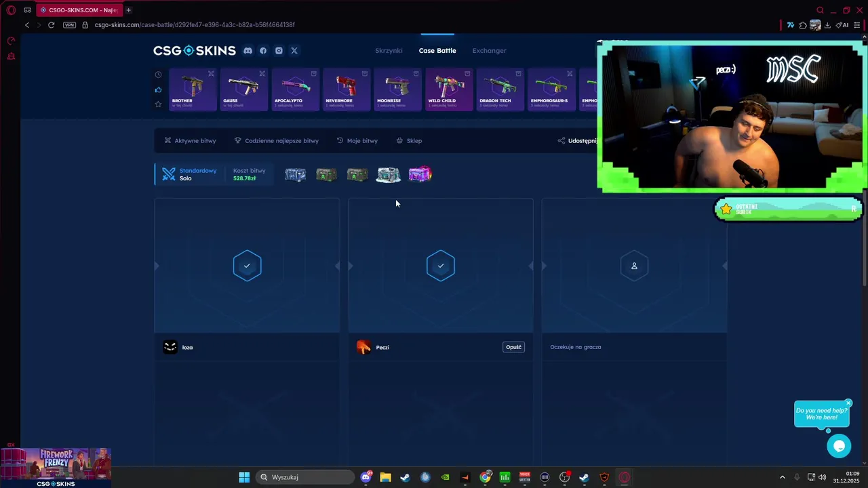Select the star favorite-drops filter icon
Screen dimensions: 868x488
pos(158,104)
